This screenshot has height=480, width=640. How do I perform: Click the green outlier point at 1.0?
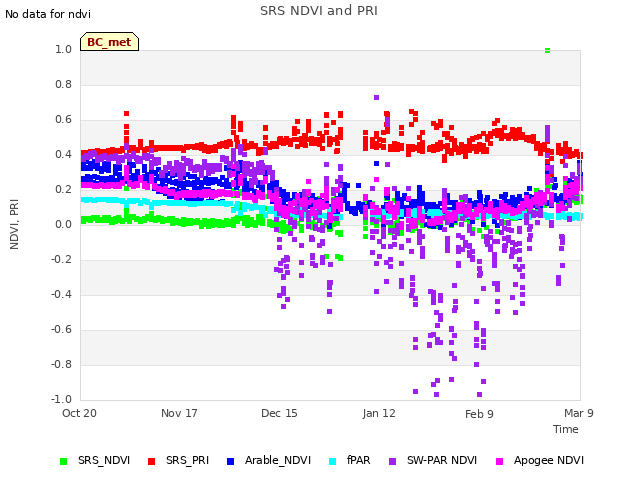[547, 50]
